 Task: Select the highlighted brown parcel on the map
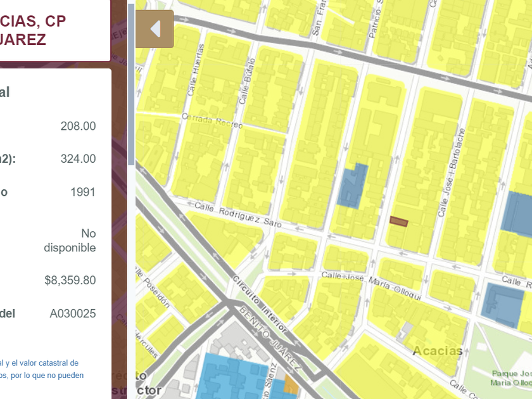398,222
